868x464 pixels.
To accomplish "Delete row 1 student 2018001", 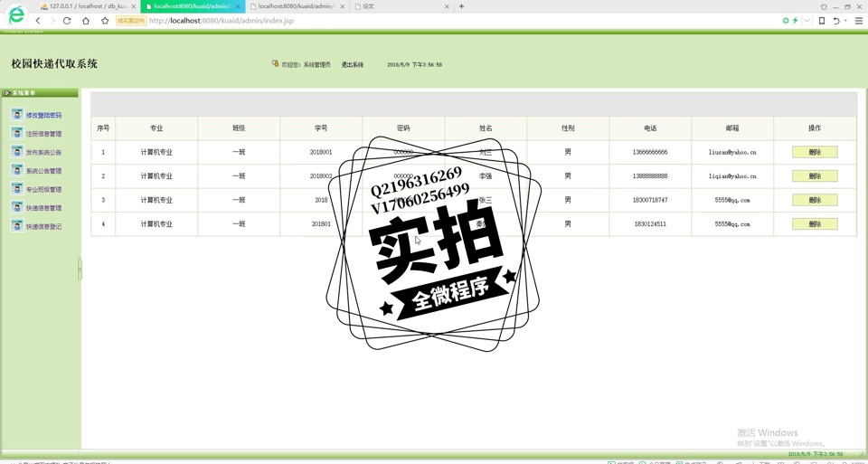I will [x=814, y=152].
